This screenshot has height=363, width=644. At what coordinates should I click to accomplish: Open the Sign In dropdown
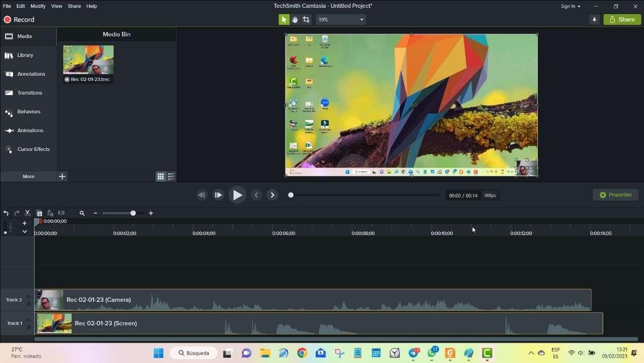point(570,6)
